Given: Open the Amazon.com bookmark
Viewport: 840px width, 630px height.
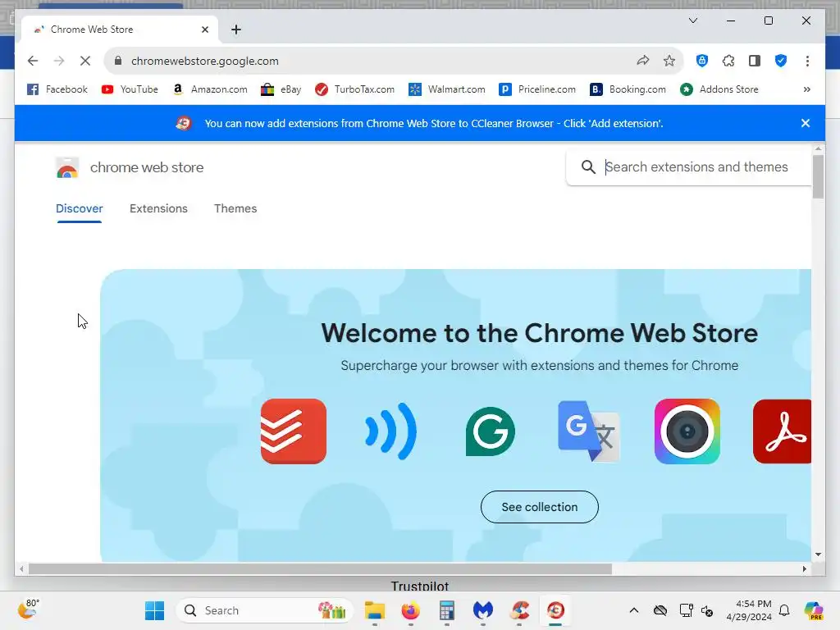Looking at the screenshot, I should tap(210, 89).
